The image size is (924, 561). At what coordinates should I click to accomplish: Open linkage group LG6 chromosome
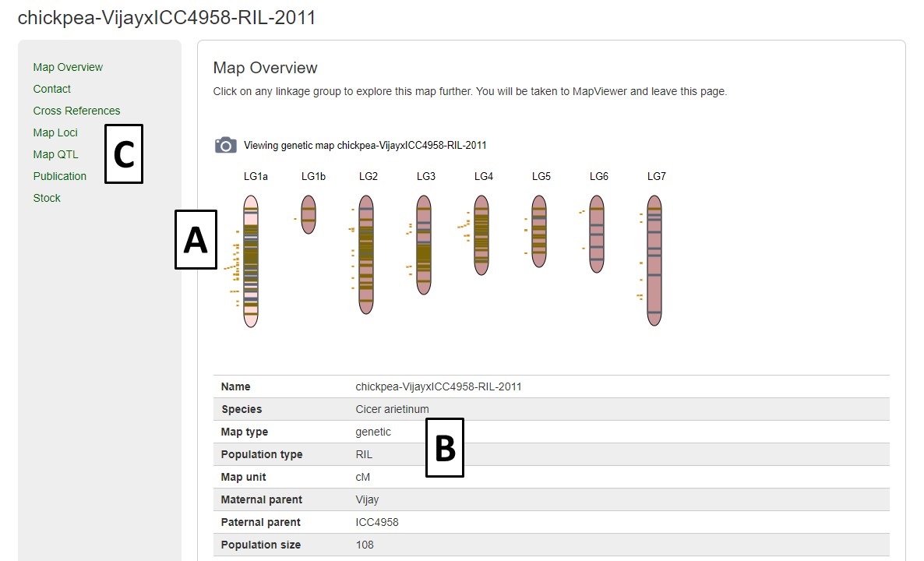597,234
